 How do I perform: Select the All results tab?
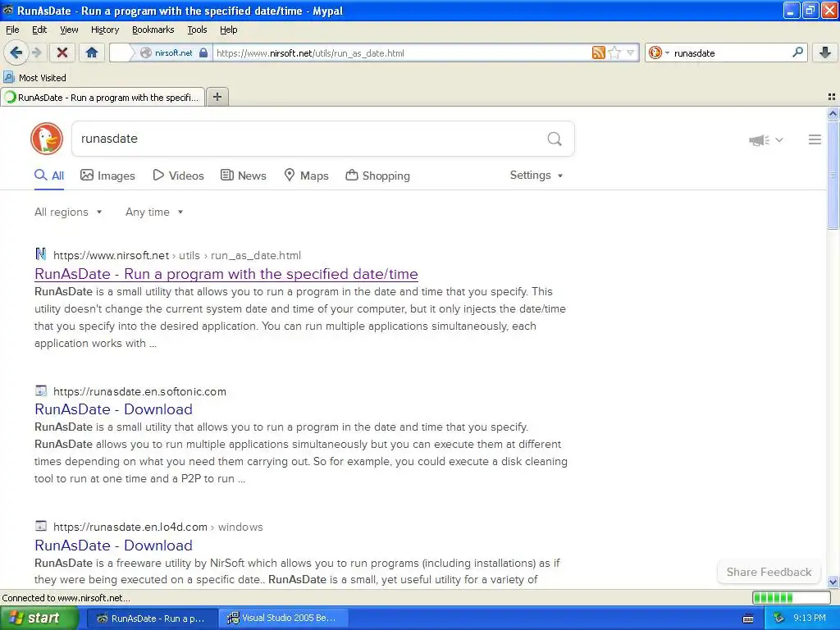pos(49,176)
